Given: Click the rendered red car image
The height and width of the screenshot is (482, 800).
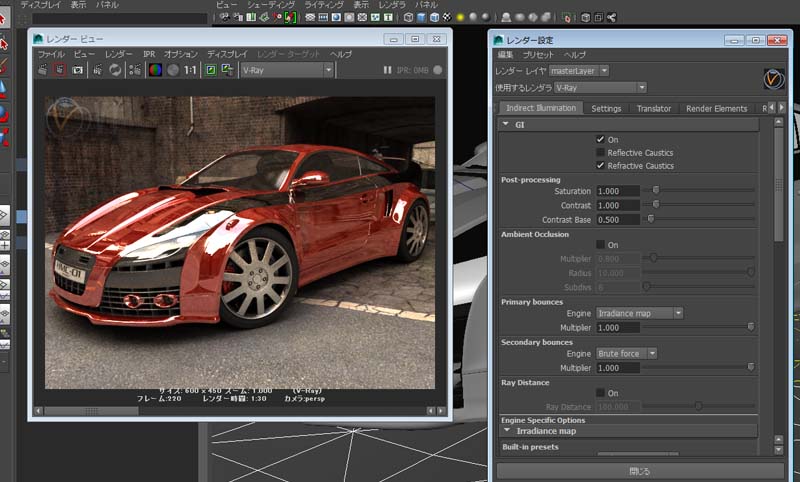Looking at the screenshot, I should [x=240, y=243].
